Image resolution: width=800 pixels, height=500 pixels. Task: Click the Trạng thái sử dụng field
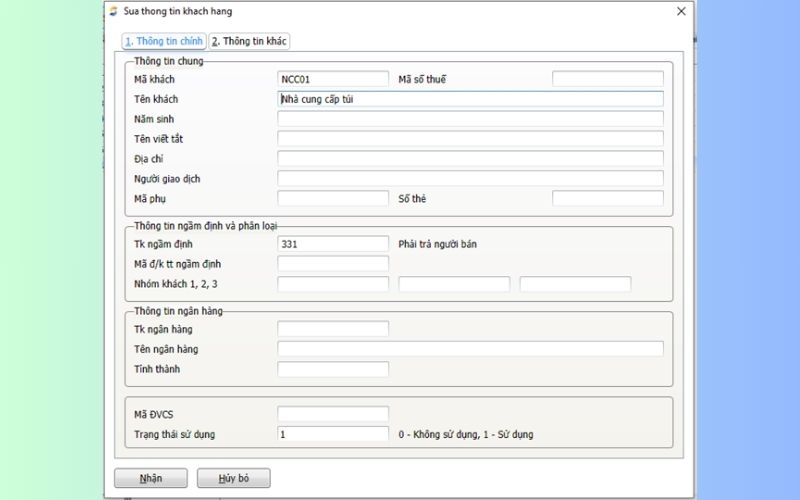(333, 434)
